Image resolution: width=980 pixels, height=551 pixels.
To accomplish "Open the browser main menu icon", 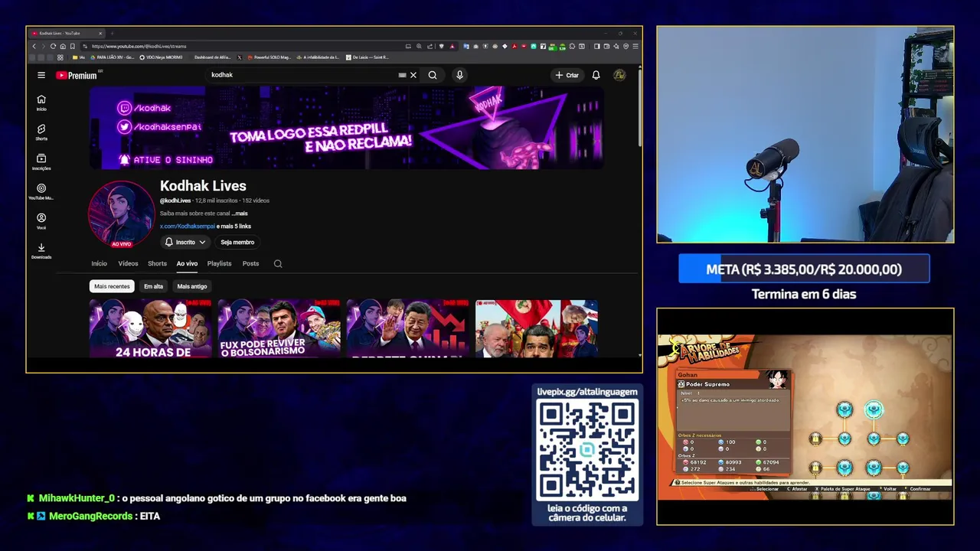I will point(635,46).
